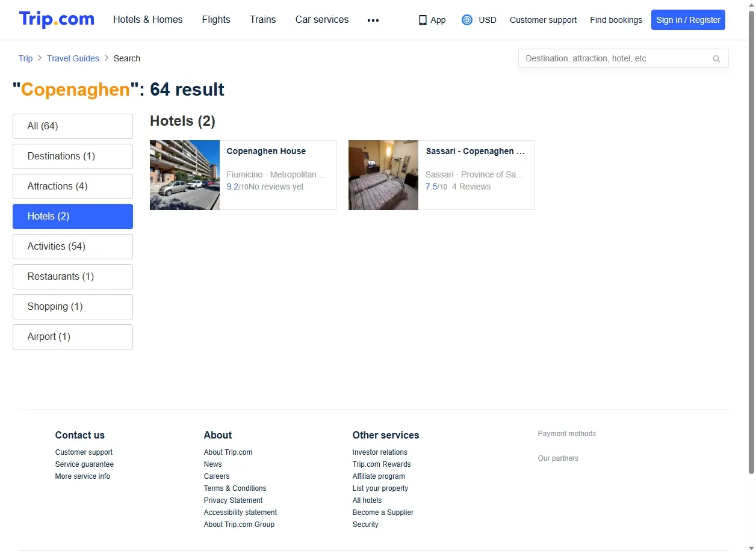Open the Flights menu

pyautogui.click(x=216, y=20)
